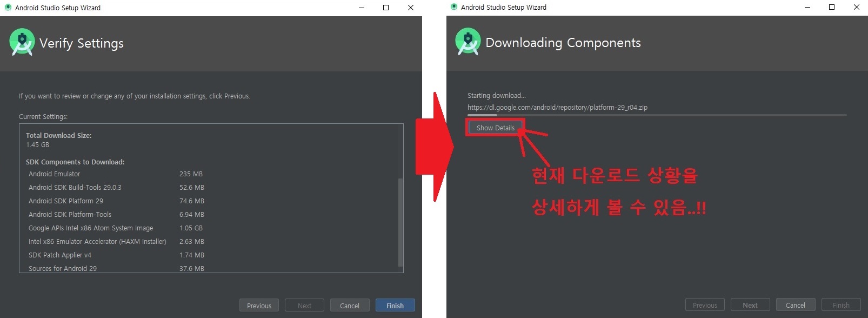The height and width of the screenshot is (318, 868).
Task: Click the disabled Next button in Verify Settings window
Action: 304,306
